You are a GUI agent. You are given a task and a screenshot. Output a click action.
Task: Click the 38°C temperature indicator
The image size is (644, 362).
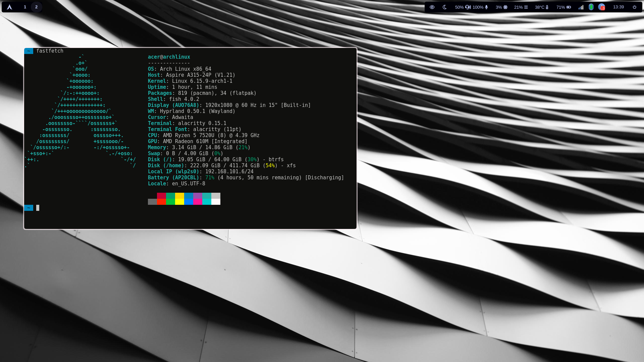click(x=542, y=7)
